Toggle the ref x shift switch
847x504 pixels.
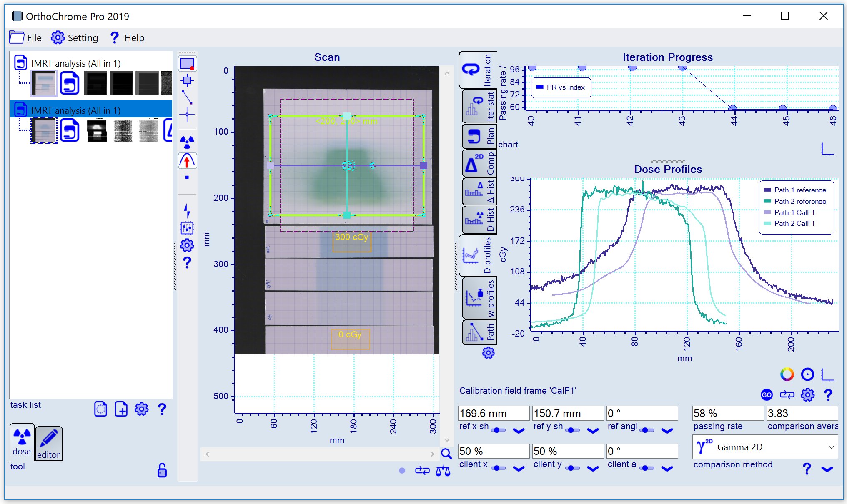[x=499, y=430]
